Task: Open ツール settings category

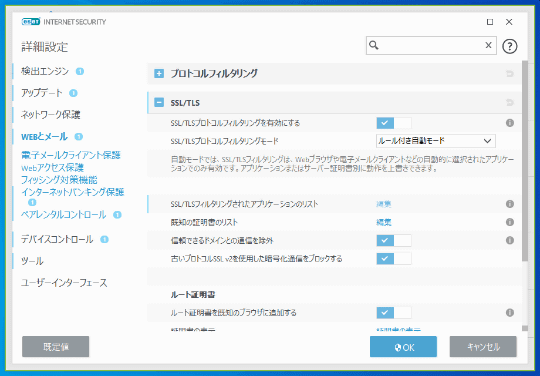Action: [32, 261]
